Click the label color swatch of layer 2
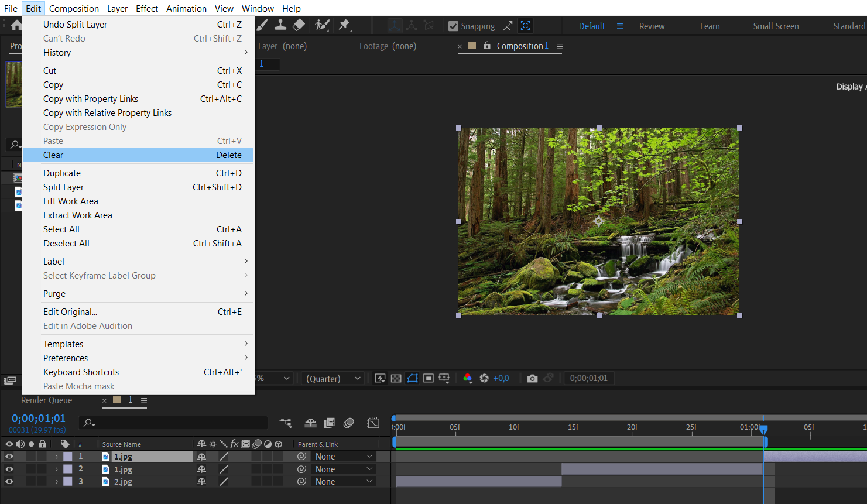This screenshot has width=867, height=504. pos(68,469)
